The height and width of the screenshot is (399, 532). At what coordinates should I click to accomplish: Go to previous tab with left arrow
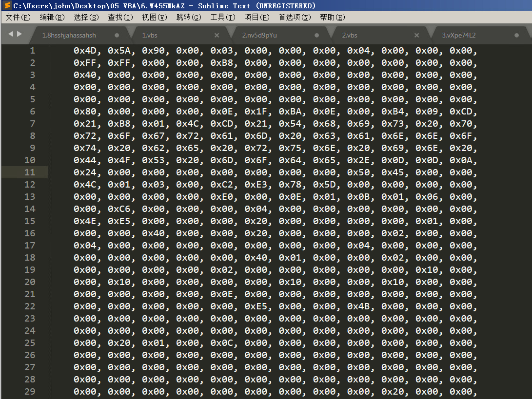click(x=11, y=34)
